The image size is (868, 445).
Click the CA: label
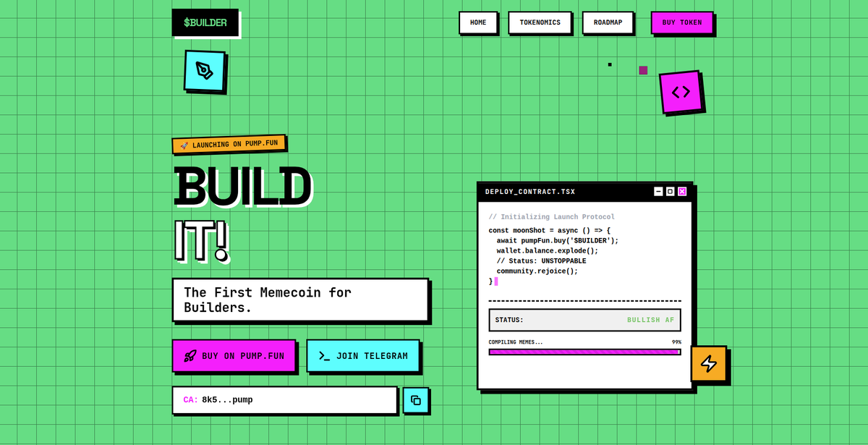point(191,400)
